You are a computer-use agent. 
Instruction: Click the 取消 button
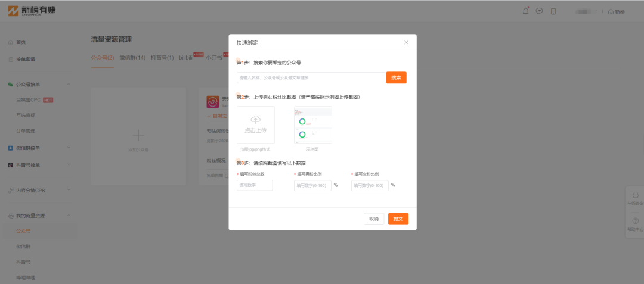pos(374,219)
